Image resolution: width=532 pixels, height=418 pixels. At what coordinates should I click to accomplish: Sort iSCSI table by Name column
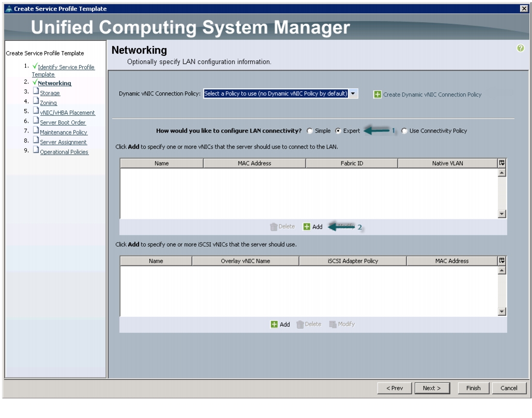click(156, 261)
